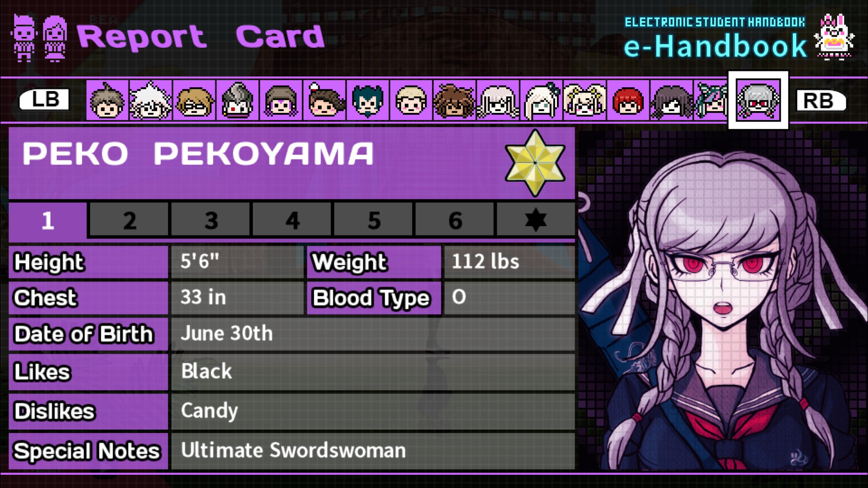Select the white spiky-haired student icon
Image resolution: width=868 pixels, height=488 pixels.
150,100
